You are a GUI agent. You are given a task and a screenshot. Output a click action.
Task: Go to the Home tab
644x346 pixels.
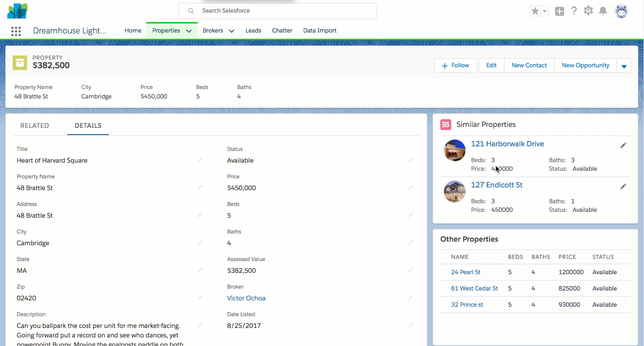pyautogui.click(x=133, y=30)
